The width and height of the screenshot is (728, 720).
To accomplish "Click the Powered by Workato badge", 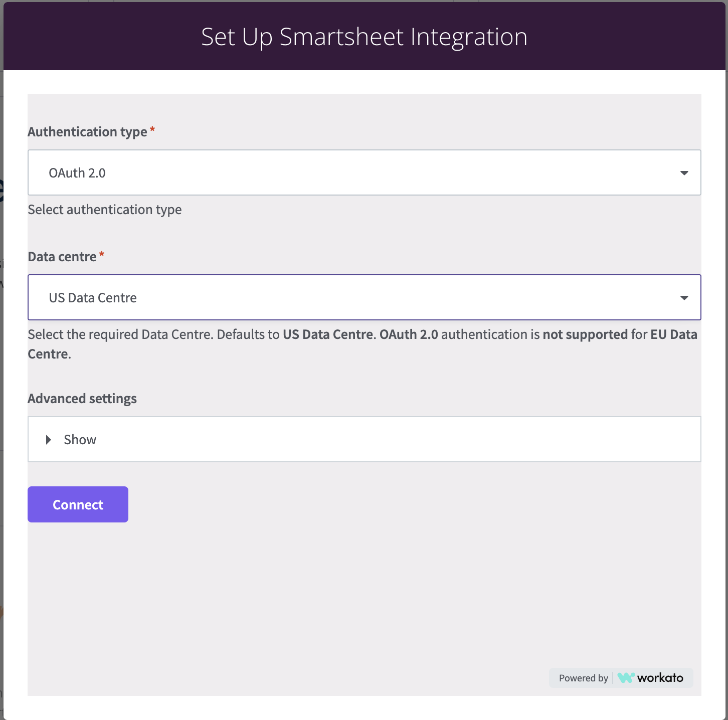I will (x=621, y=678).
